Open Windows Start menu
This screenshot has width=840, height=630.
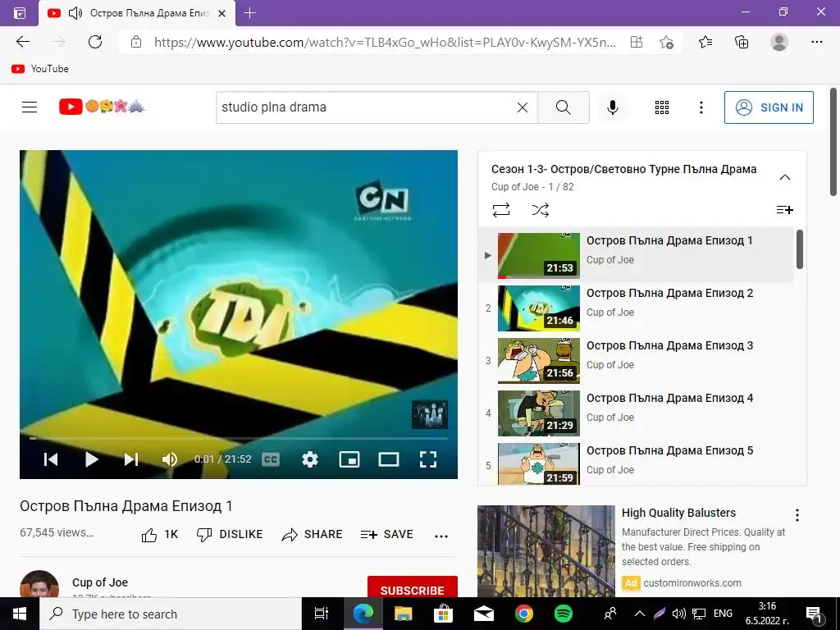pos(20,614)
